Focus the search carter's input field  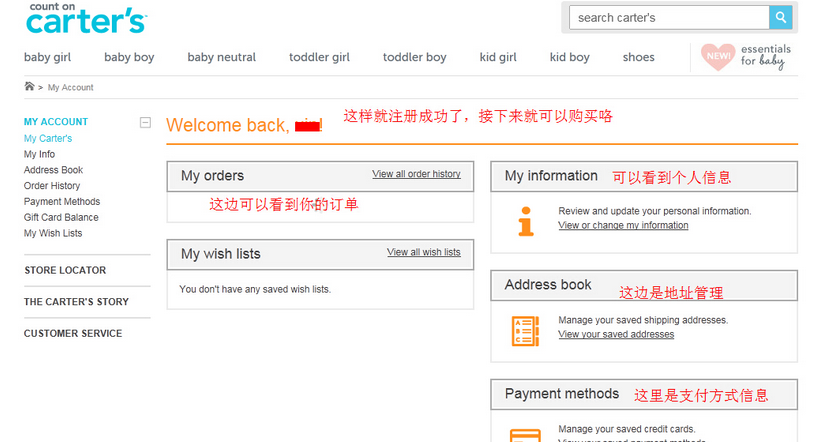coord(669,18)
